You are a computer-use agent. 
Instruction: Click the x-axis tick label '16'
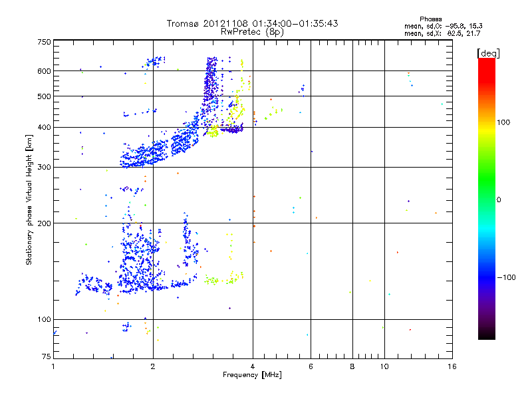point(452,366)
